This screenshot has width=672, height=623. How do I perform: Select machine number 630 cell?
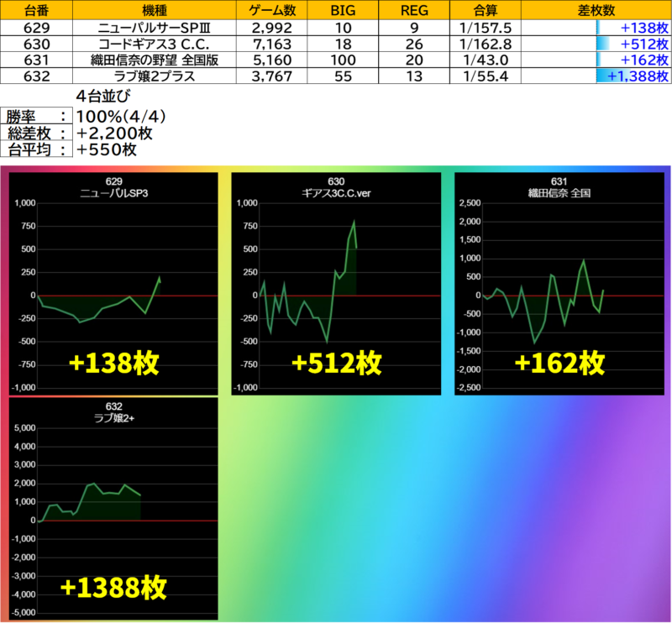point(36,44)
